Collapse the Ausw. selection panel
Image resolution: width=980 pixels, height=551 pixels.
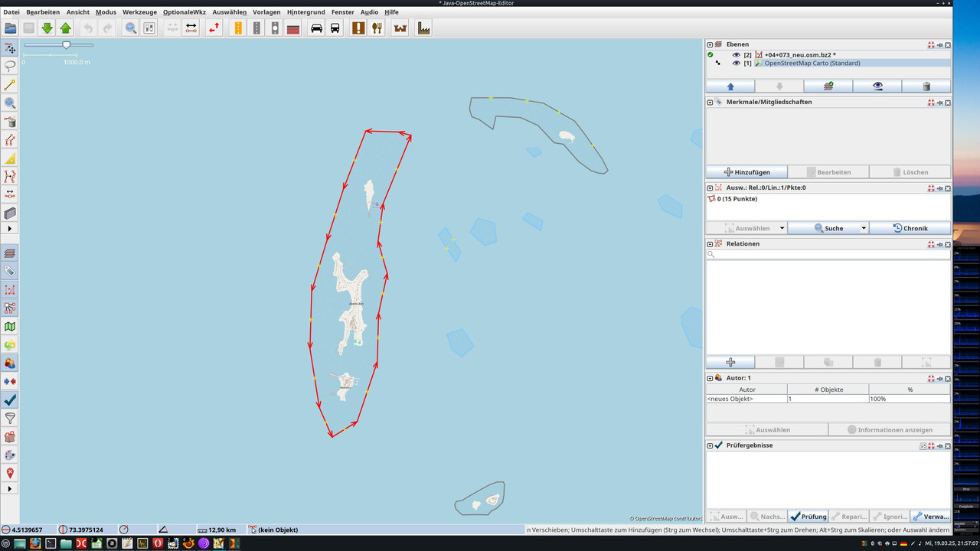coord(710,187)
